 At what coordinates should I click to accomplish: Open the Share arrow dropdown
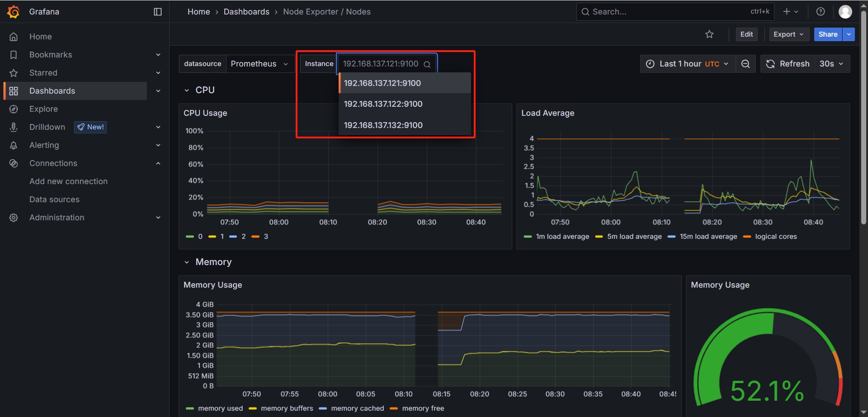pos(849,34)
